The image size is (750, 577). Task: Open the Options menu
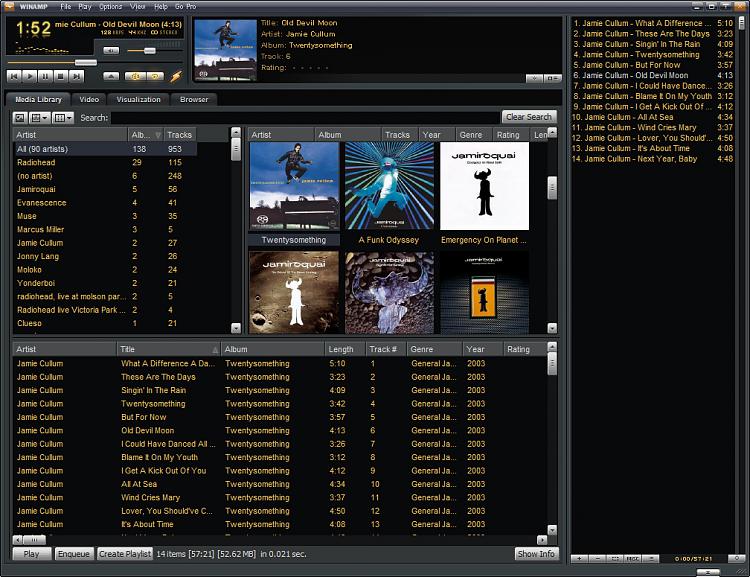point(110,7)
